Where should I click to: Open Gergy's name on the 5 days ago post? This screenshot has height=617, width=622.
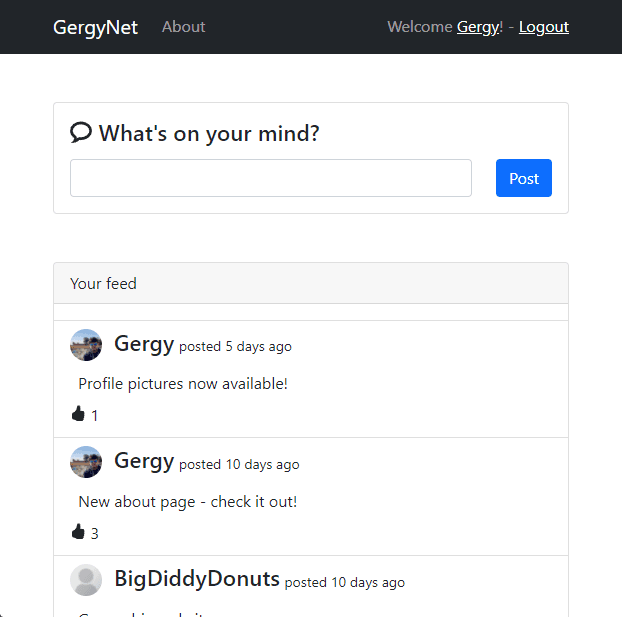click(144, 344)
